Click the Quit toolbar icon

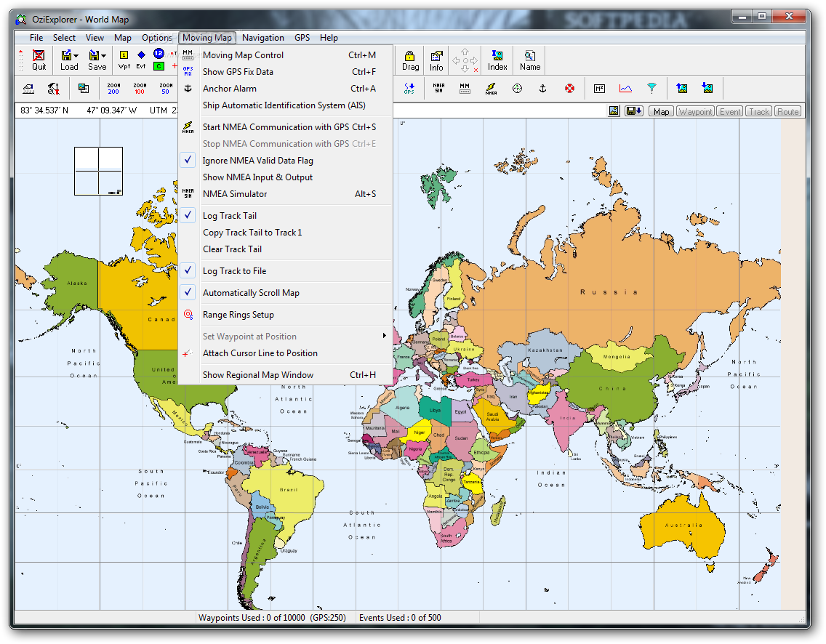coord(39,60)
